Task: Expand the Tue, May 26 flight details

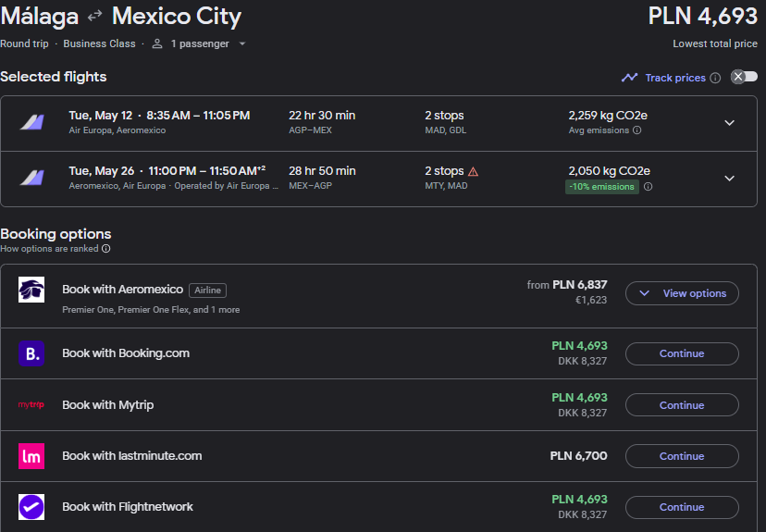Action: point(729,179)
